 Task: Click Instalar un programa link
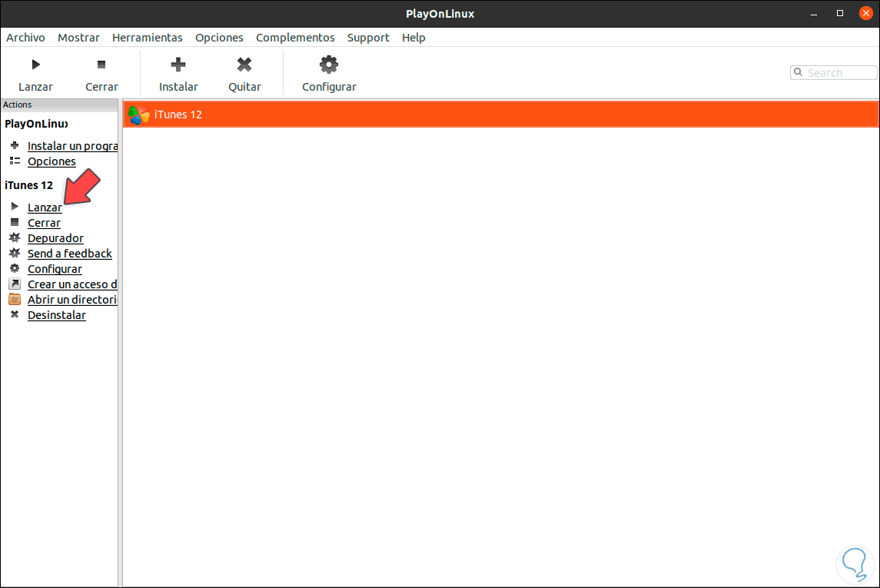click(x=72, y=146)
